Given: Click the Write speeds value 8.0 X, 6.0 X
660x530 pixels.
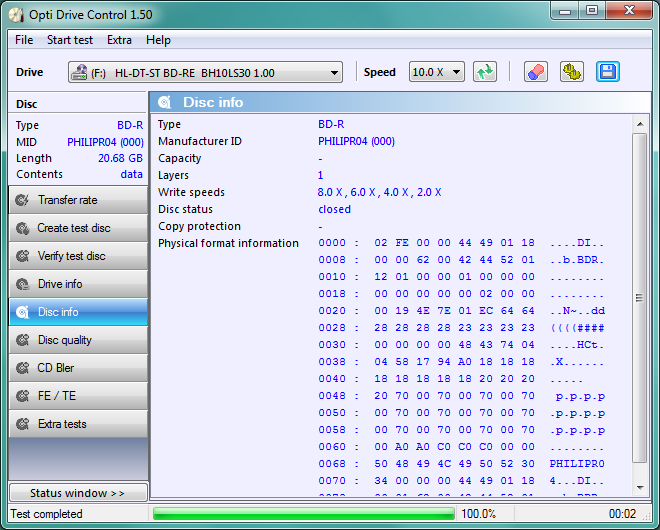Looking at the screenshot, I should (379, 192).
